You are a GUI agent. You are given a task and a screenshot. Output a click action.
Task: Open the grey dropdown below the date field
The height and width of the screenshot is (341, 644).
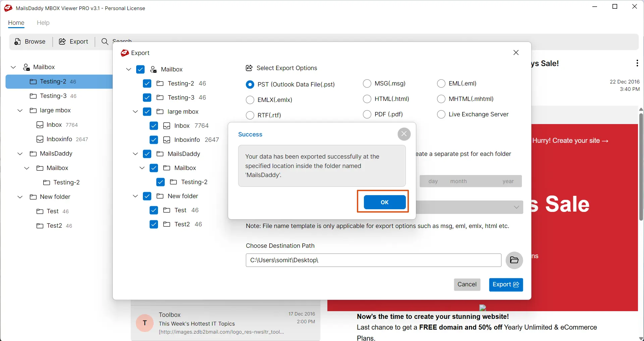[x=470, y=207]
